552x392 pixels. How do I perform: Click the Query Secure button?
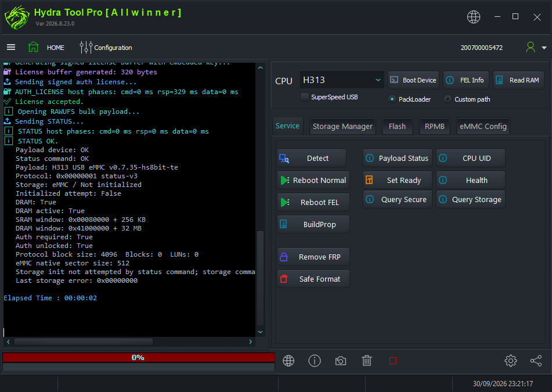click(x=398, y=199)
